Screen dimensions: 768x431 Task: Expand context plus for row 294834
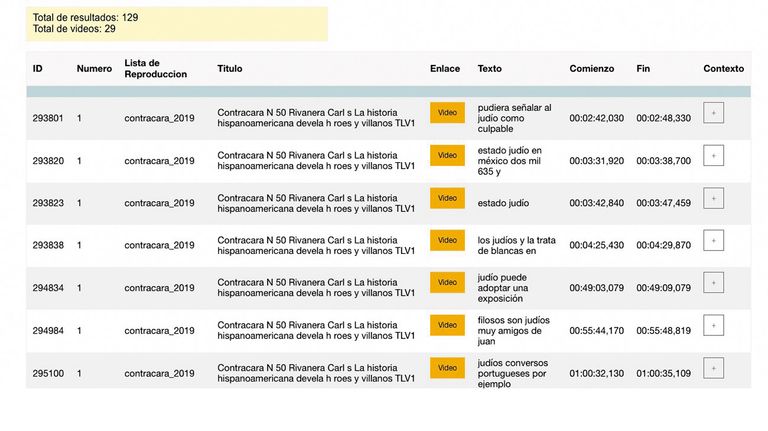click(x=713, y=283)
